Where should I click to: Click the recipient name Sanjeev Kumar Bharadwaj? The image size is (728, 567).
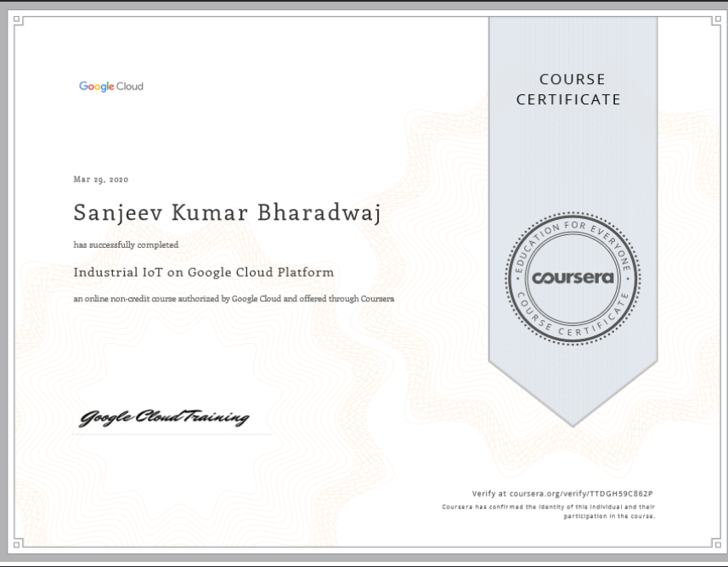pyautogui.click(x=227, y=213)
